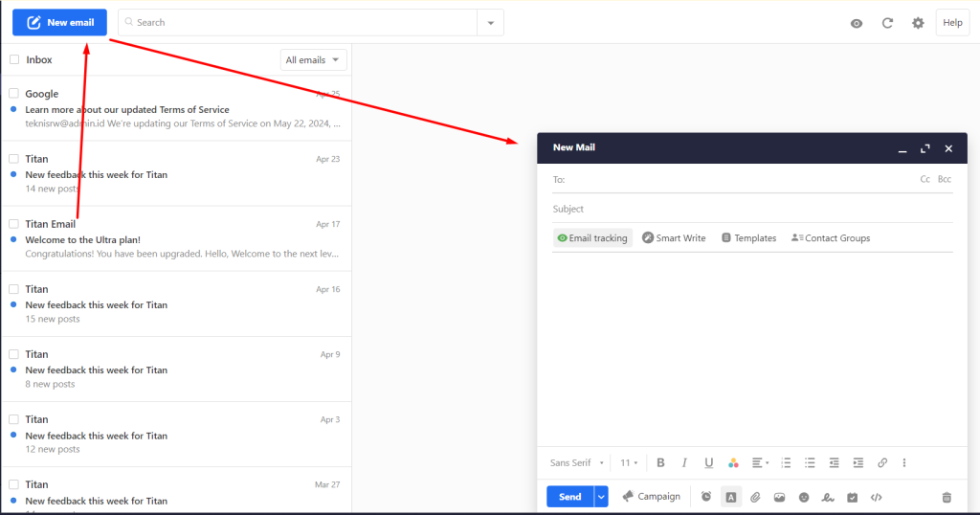Open the Sans Serif font dropdown
Image resolution: width=980 pixels, height=515 pixels.
pos(576,463)
